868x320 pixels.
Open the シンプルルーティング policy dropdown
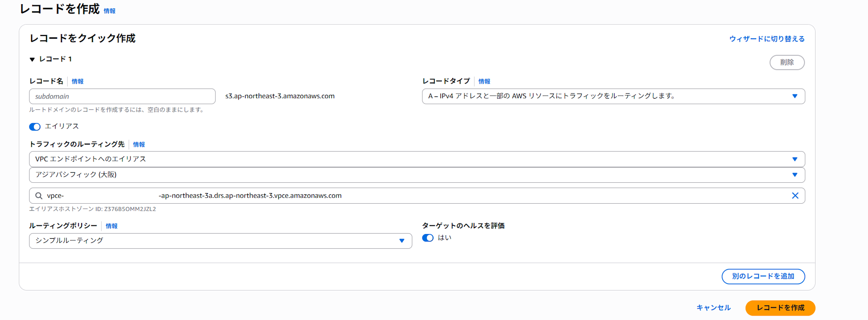click(x=220, y=241)
